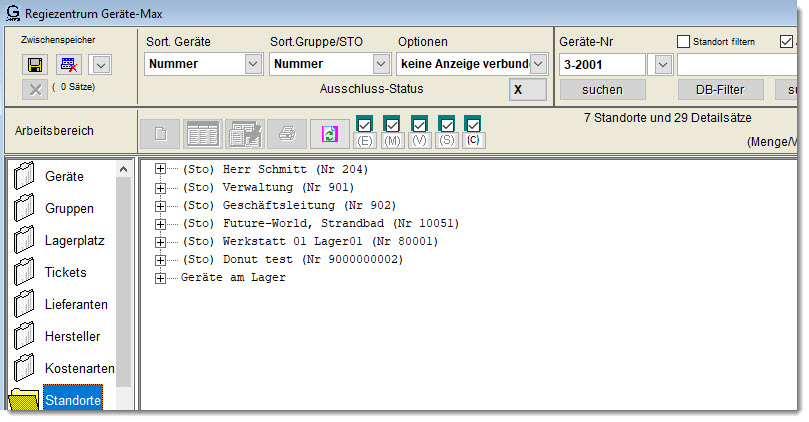Open the Geräte folder icon in sidebar
This screenshot has height=422, width=809.
point(25,177)
